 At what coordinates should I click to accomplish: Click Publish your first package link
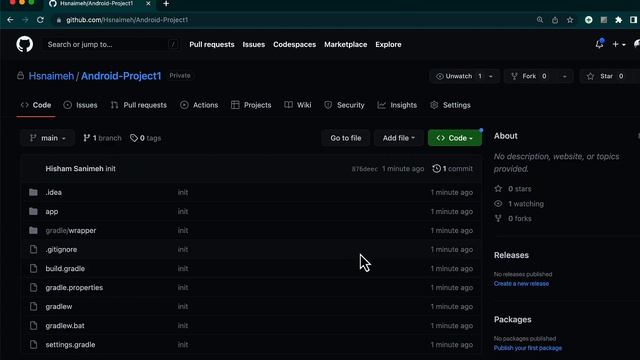(x=528, y=348)
